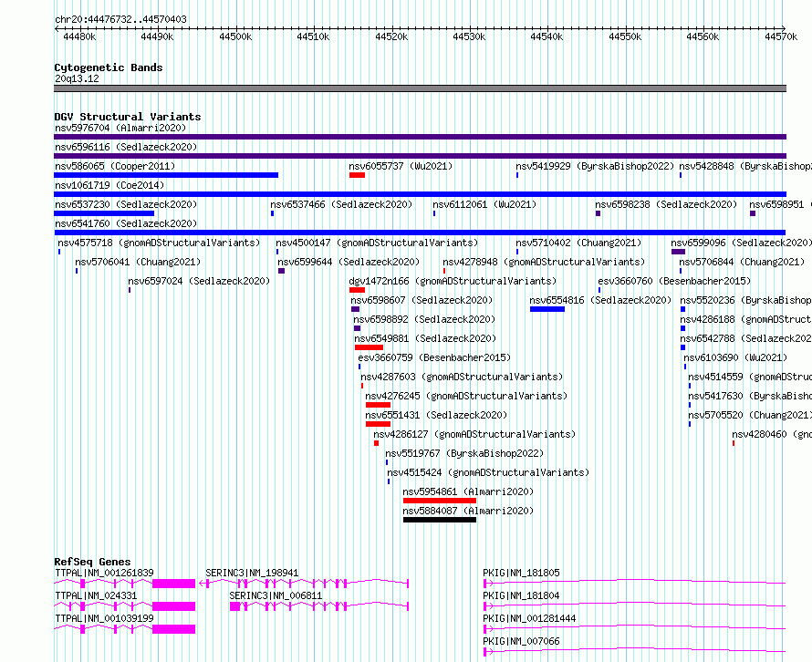Click PKIG|NM_001281444 gene label

coord(530,618)
